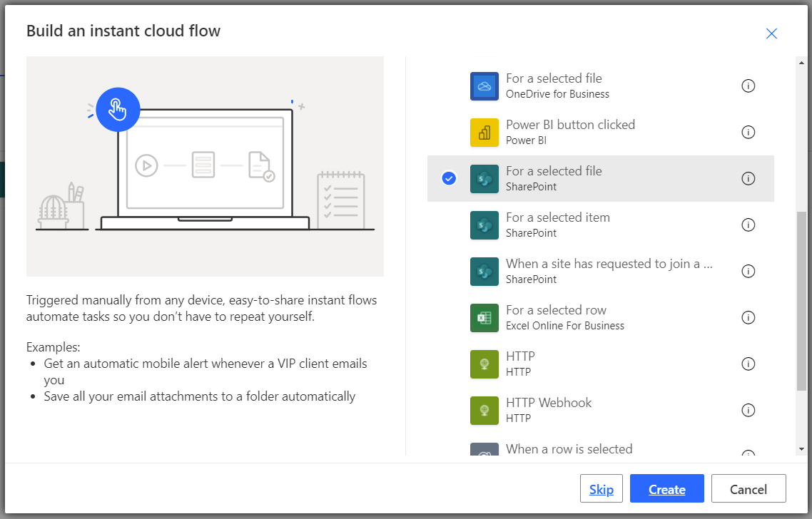Viewport: 812px width, 519px height.
Task: Click the trigger list scrollbar thumb
Action: point(801,301)
